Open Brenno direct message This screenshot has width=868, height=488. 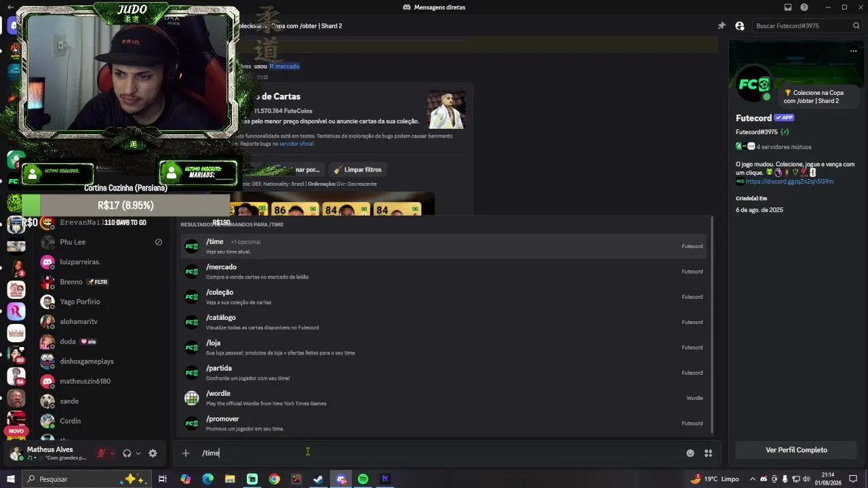coord(102,282)
